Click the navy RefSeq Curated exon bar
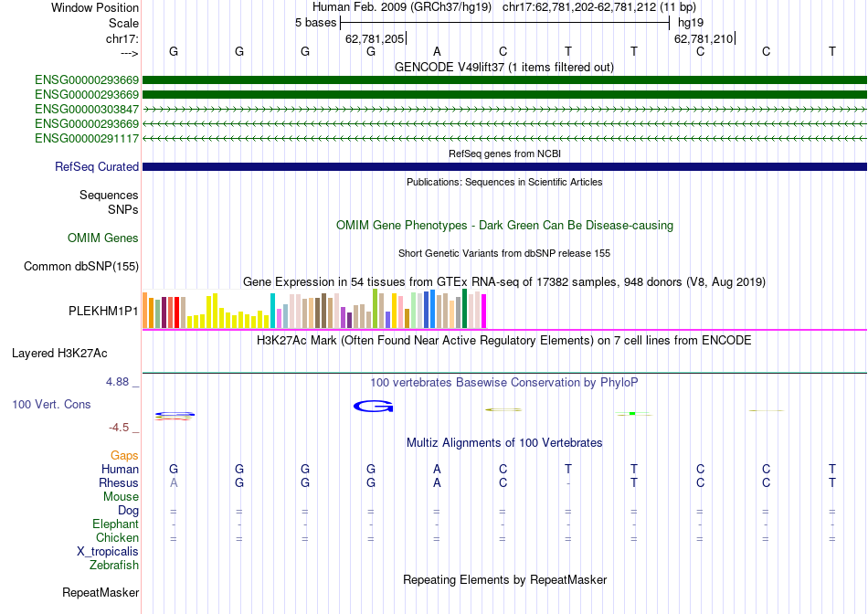Viewport: 868px width, 614px height. click(x=504, y=166)
